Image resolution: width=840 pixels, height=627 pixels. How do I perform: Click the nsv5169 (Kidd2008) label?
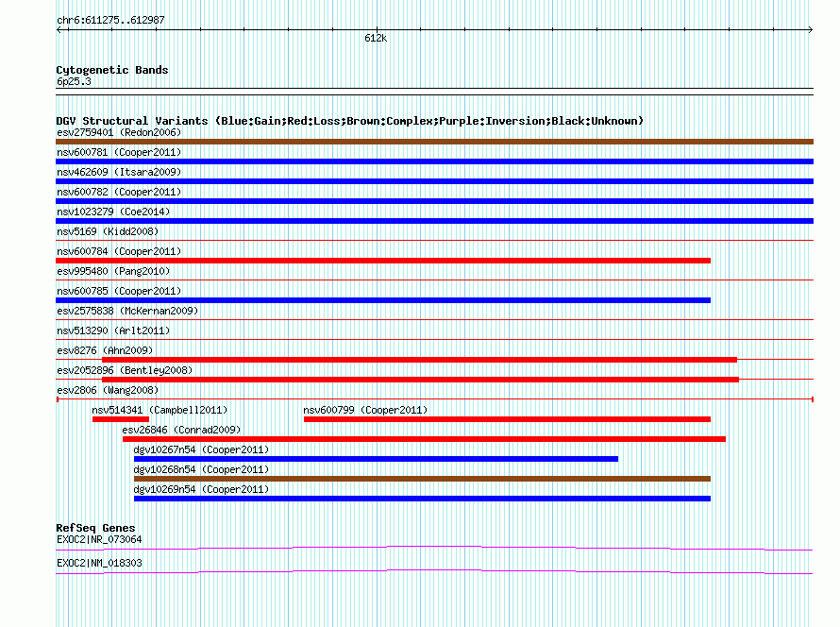108,231
